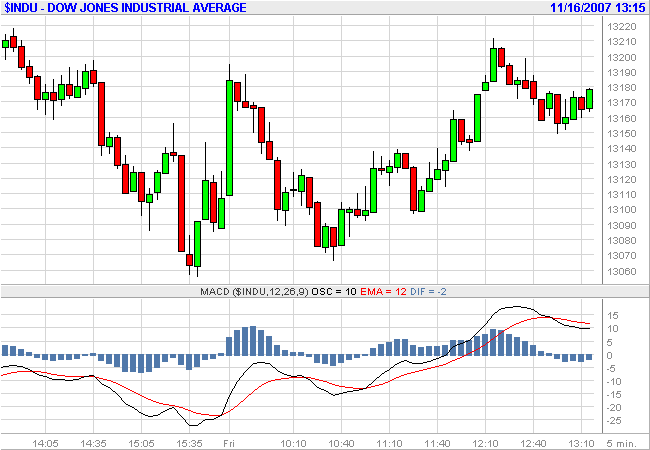Click the 11:10 time axis label

click(389, 443)
